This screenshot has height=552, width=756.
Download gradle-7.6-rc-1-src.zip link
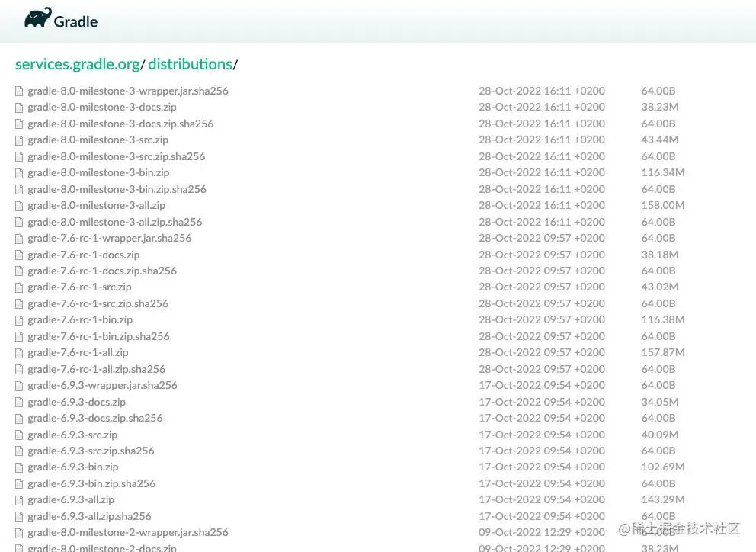pos(79,287)
